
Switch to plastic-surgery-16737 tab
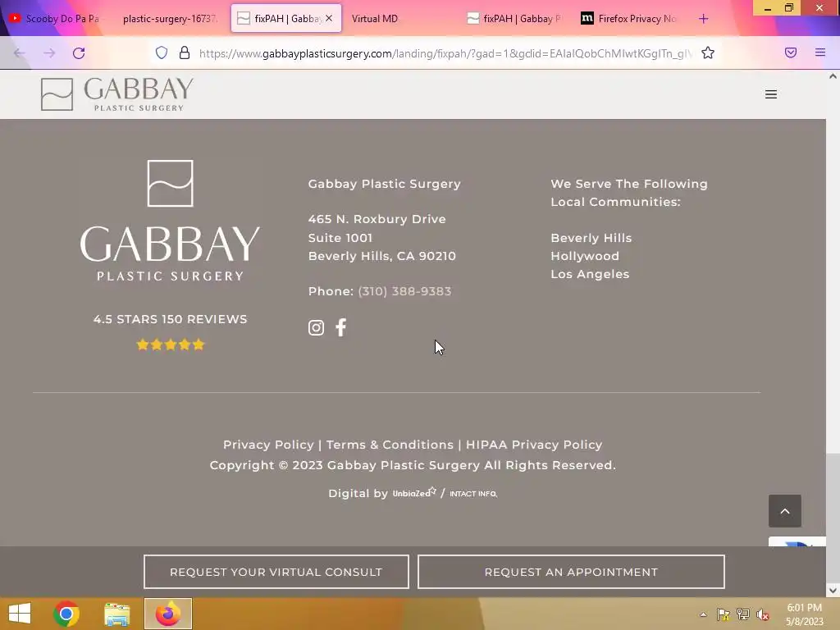pos(171,19)
